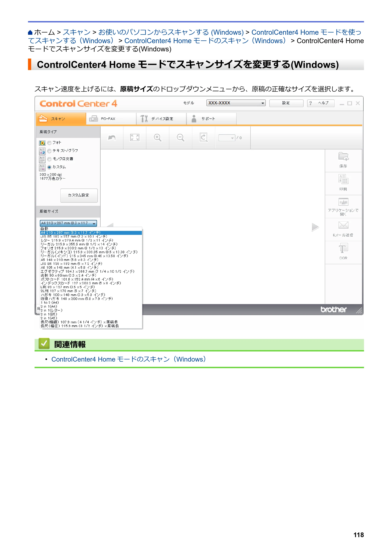Image resolution: width=392 pixels, height=555 pixels.
Task: Choose 長尺(幅広) 215.9 mm option
Action: click(91, 326)
